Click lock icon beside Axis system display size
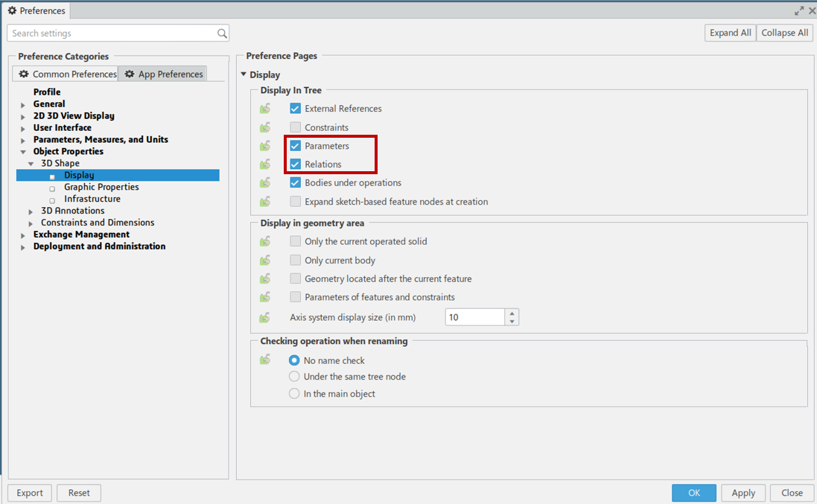Screen dimensions: 817x504 pos(264,318)
